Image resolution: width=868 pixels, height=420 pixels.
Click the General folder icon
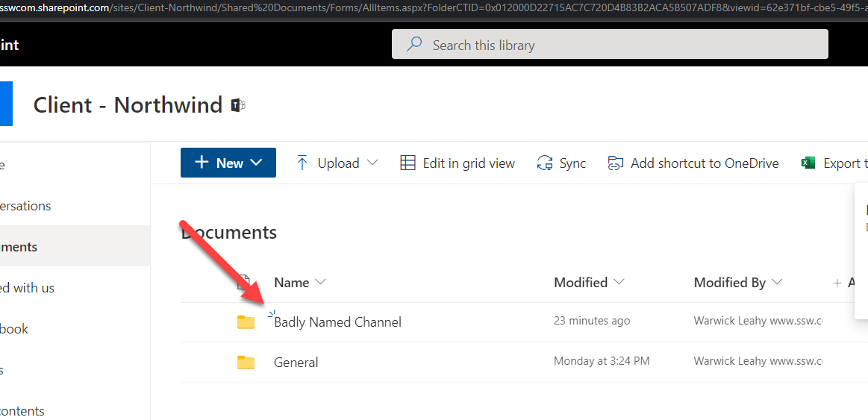[246, 363]
